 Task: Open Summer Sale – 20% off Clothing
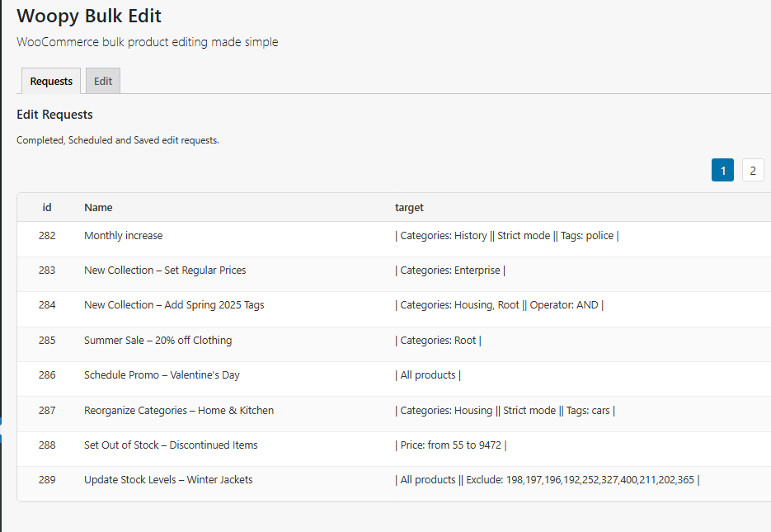(157, 340)
